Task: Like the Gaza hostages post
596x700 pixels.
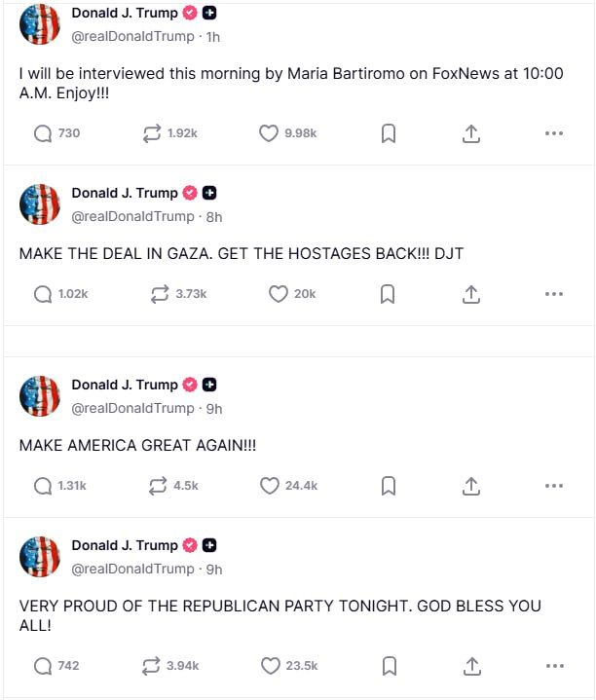Action: pos(279,293)
